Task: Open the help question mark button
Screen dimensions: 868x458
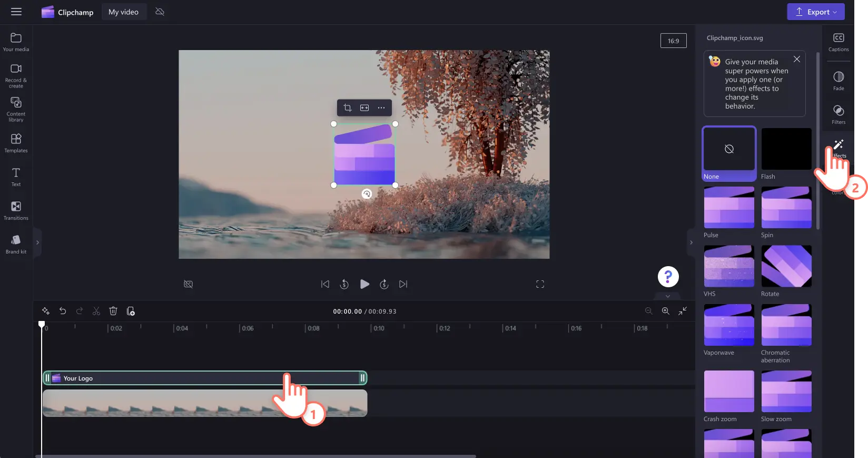Action: pyautogui.click(x=668, y=277)
